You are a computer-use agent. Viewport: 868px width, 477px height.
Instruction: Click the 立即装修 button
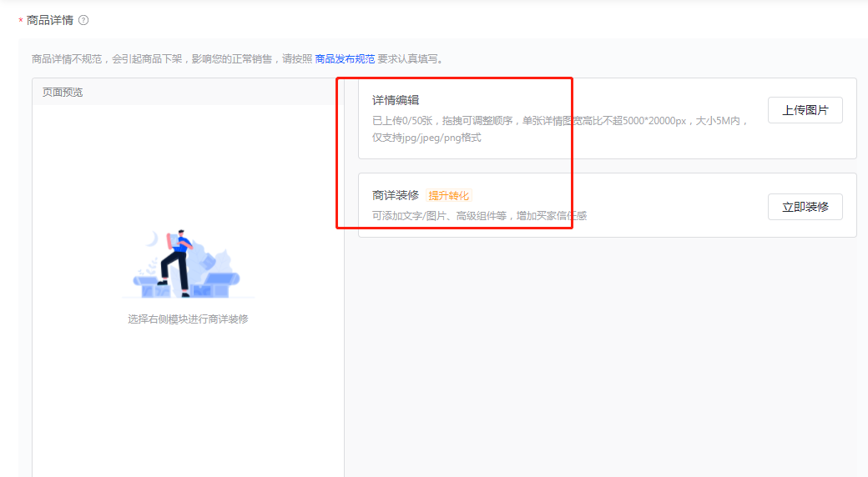tap(805, 207)
